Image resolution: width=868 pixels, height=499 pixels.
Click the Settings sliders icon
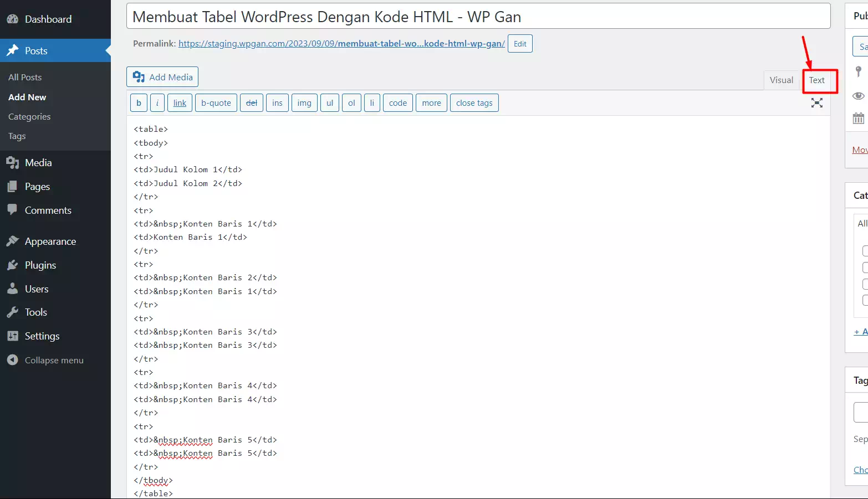(x=13, y=336)
